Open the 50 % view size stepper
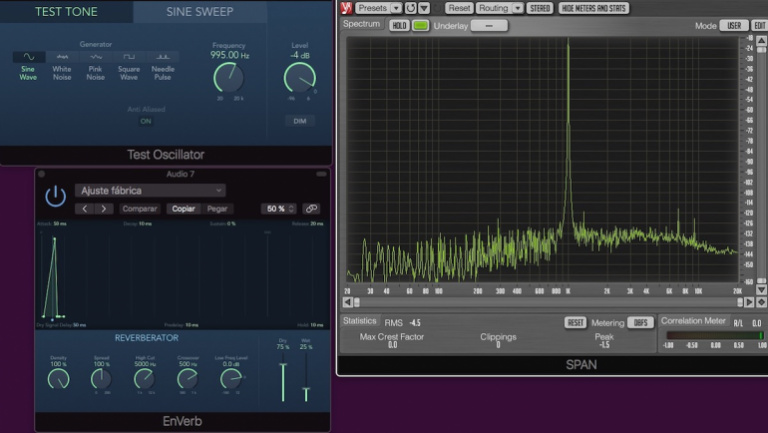 pos(278,209)
